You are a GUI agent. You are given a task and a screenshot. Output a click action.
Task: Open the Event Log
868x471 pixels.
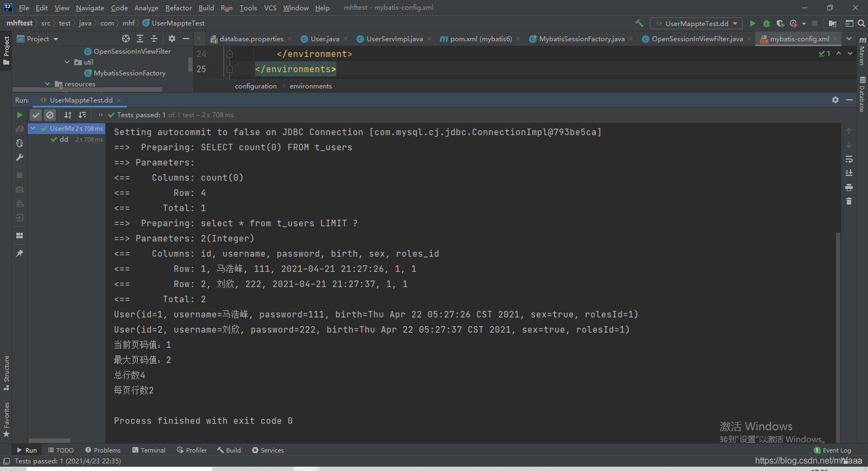tap(833, 450)
